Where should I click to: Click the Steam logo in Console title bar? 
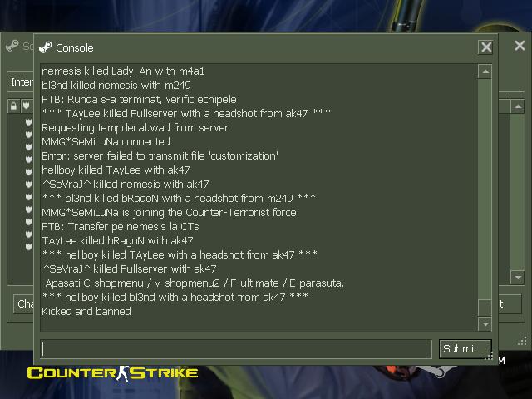tap(46, 47)
